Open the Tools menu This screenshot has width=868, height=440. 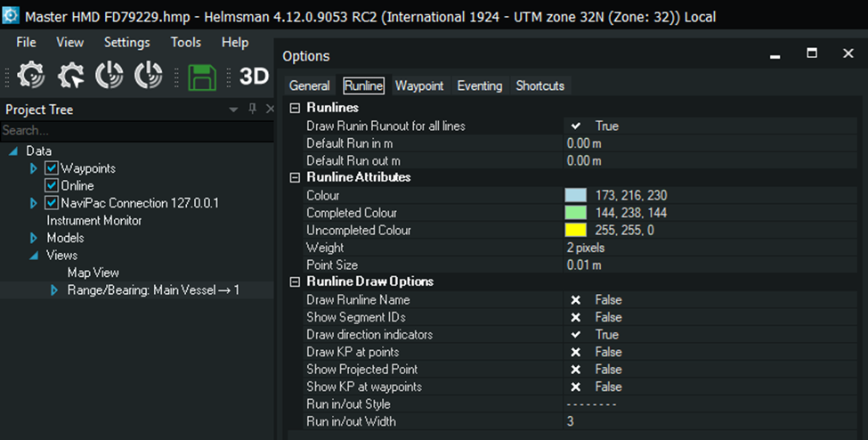tap(185, 42)
